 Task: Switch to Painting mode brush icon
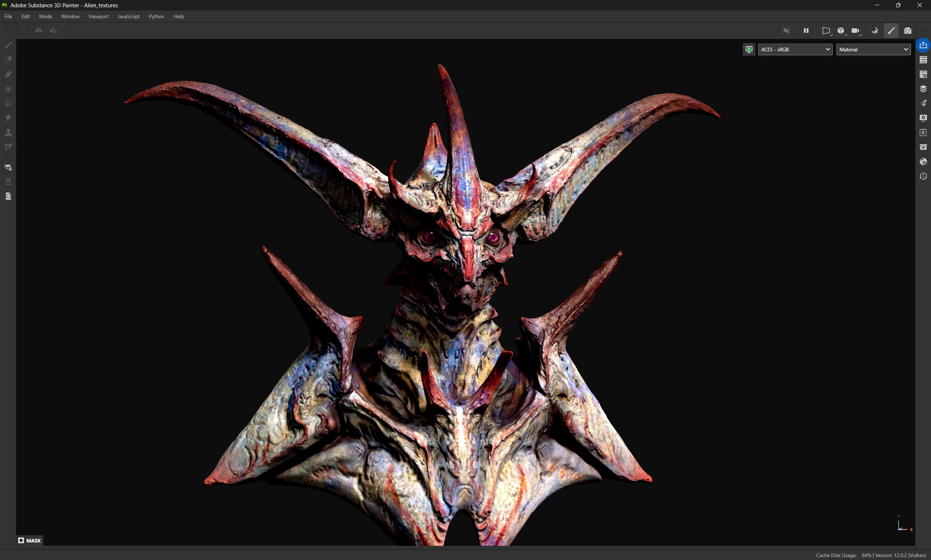[x=891, y=31]
